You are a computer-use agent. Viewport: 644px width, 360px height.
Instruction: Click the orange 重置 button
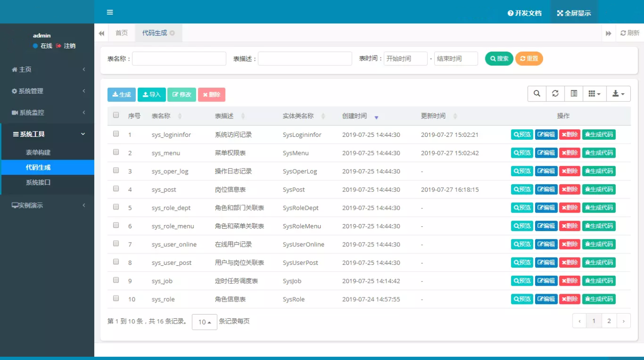[529, 59]
